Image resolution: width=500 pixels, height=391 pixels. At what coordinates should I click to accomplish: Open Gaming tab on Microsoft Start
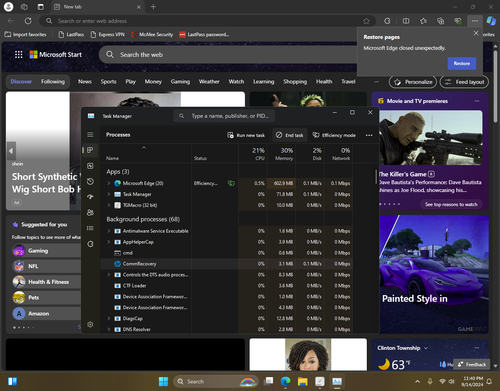click(180, 82)
